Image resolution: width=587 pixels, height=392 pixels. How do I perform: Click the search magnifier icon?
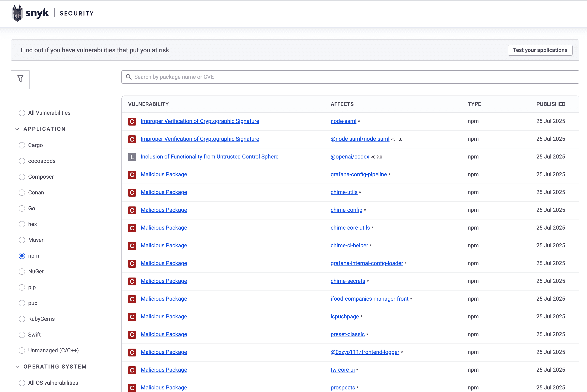(x=128, y=77)
